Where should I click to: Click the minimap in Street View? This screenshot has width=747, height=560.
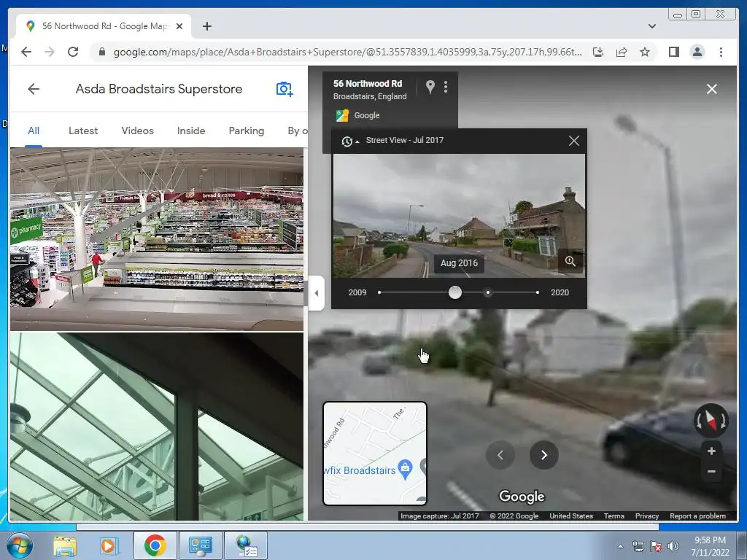pyautogui.click(x=375, y=454)
